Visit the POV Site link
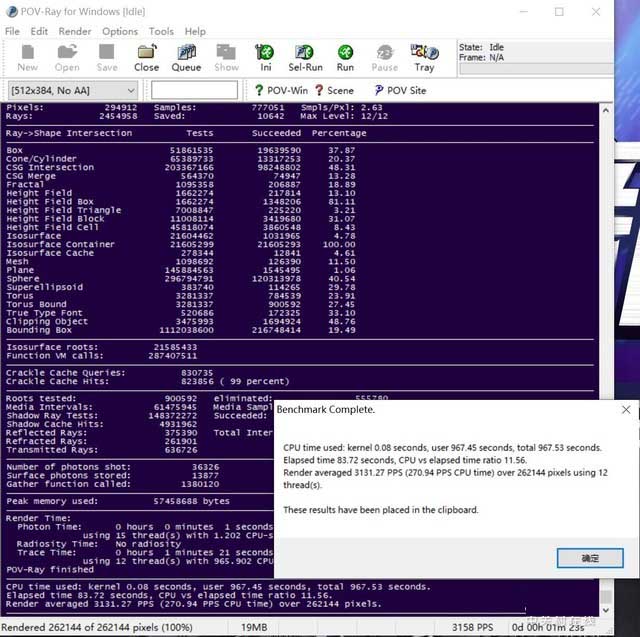Screen dimensions: 640x637 tap(400, 90)
